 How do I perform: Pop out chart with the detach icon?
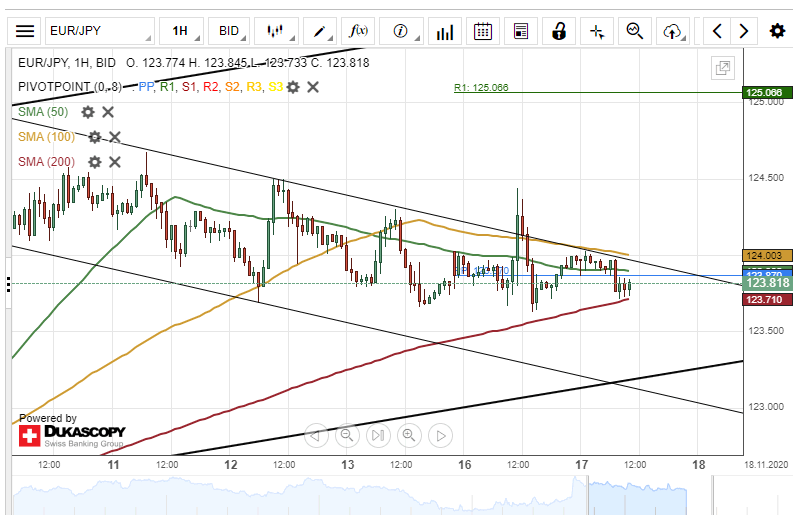(723, 68)
